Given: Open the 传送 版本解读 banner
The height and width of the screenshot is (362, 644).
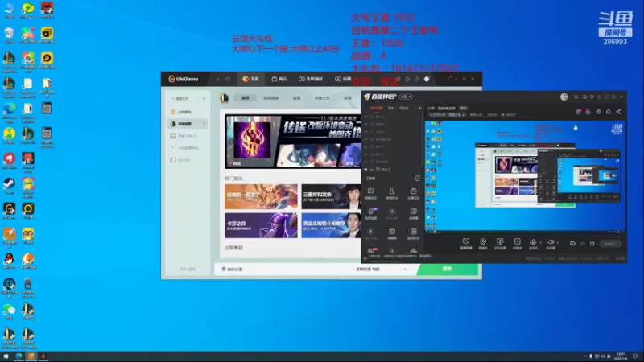Looking at the screenshot, I should pyautogui.click(x=292, y=142).
